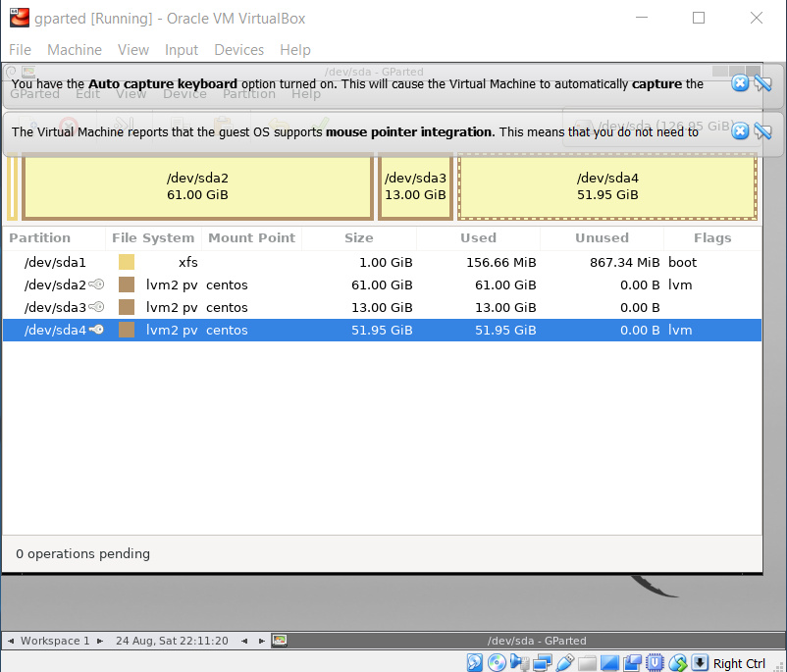Click the VirtualBox app icon in title bar
Viewport: 787px width, 672px height.
point(19,18)
